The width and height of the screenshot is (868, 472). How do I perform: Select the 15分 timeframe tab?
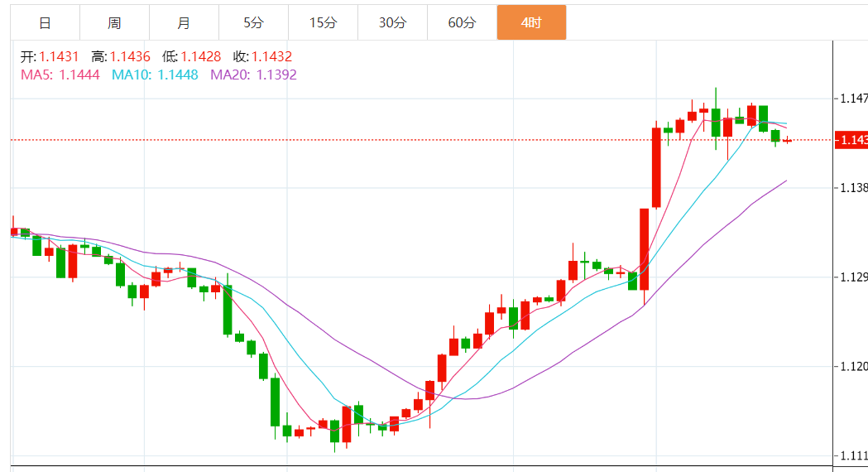323,22
